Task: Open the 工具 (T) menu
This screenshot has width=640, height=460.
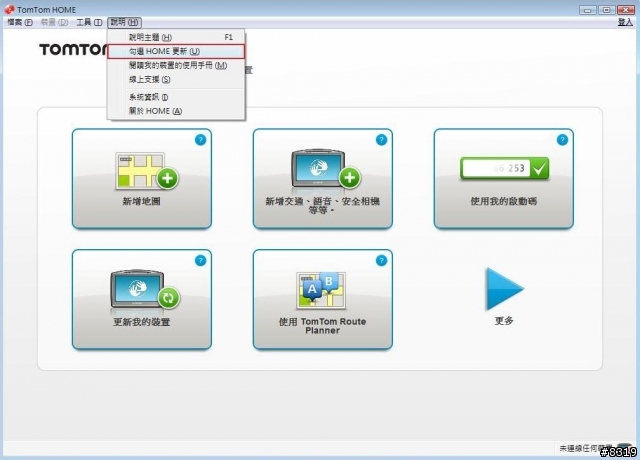Action: [x=89, y=22]
